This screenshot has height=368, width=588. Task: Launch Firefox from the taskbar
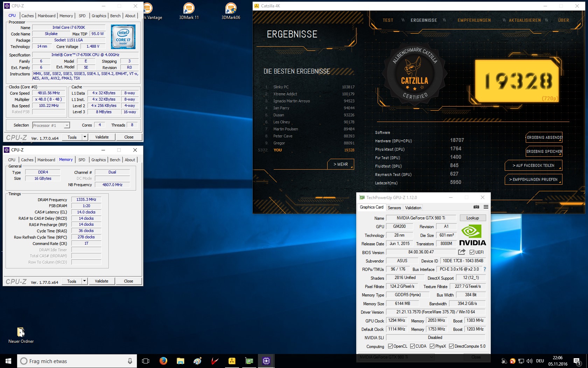tap(163, 361)
